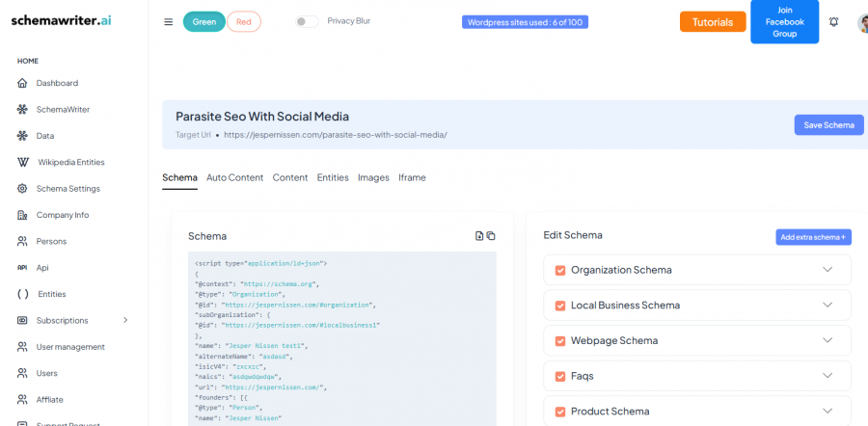Download schema using file icon
Screen dimensions: 868x426
pos(479,236)
